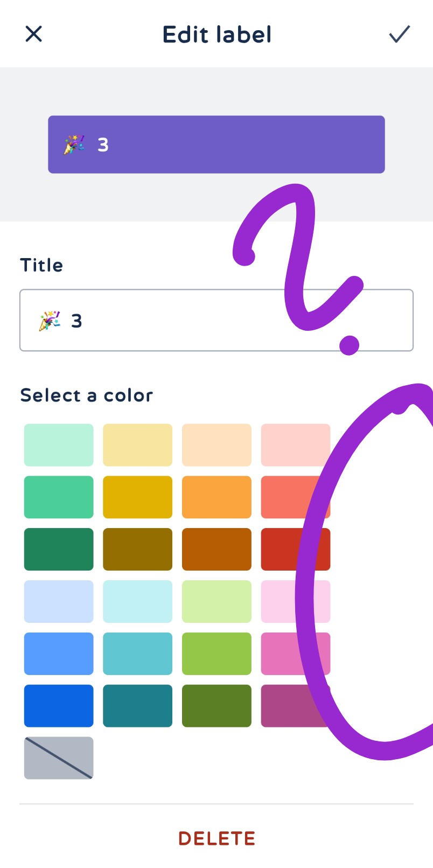Tap the Title input field
This screenshot has height=868, width=433.
(216, 320)
